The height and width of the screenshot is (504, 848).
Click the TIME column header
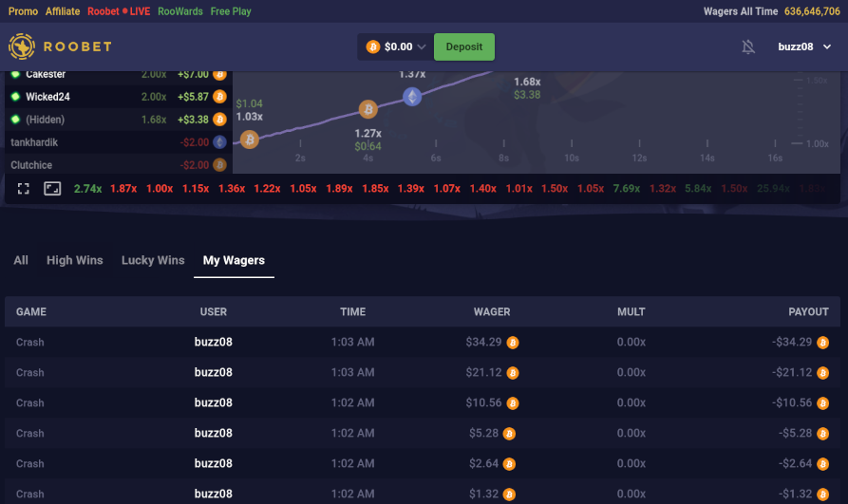point(352,312)
